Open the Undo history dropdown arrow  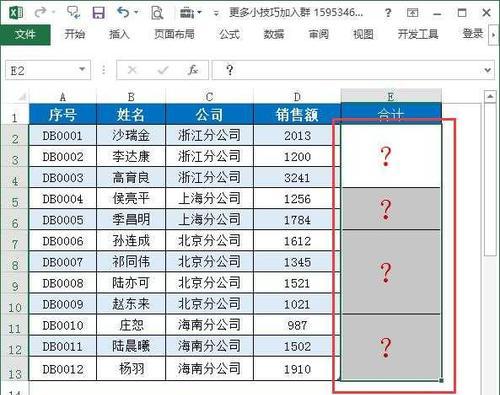pos(136,13)
